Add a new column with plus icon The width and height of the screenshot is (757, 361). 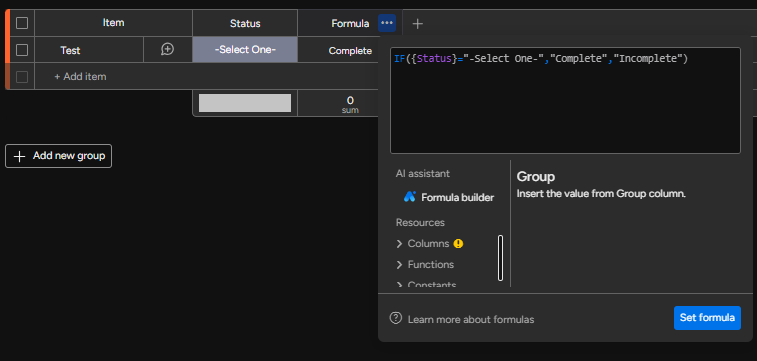point(418,24)
